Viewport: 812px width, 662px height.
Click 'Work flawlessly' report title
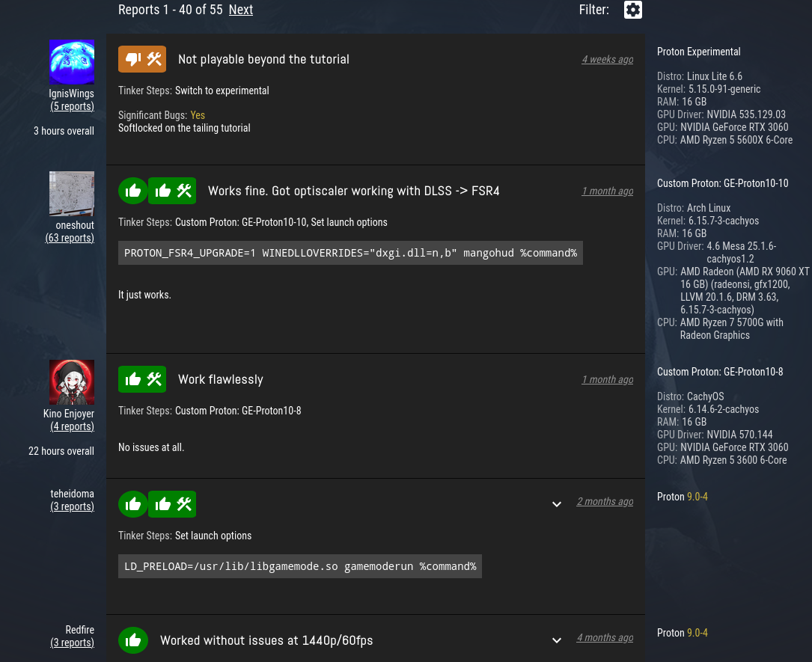pos(221,379)
